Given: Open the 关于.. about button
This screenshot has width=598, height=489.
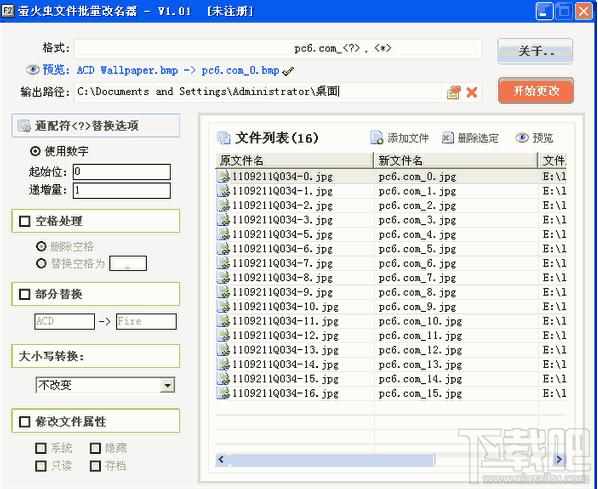Looking at the screenshot, I should click(x=535, y=51).
